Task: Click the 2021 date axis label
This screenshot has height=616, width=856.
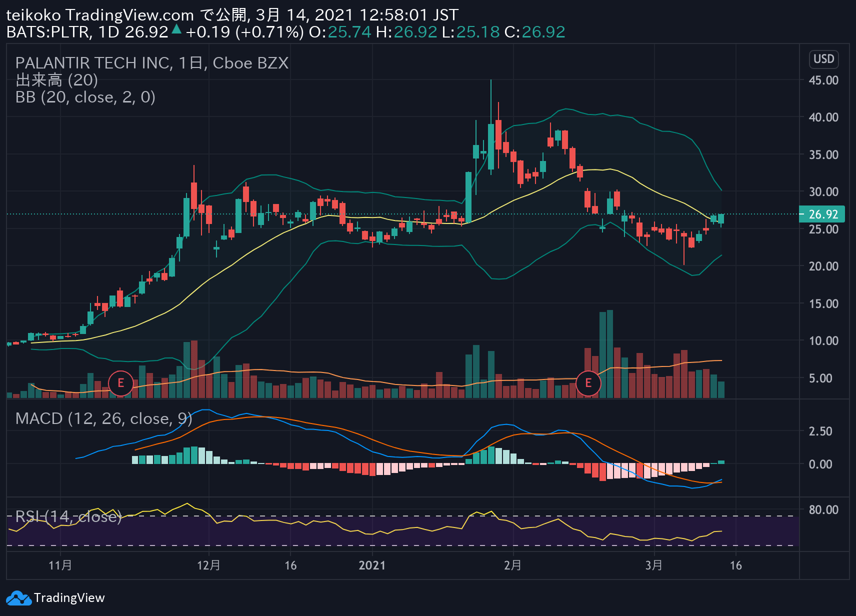Action: pos(372,565)
